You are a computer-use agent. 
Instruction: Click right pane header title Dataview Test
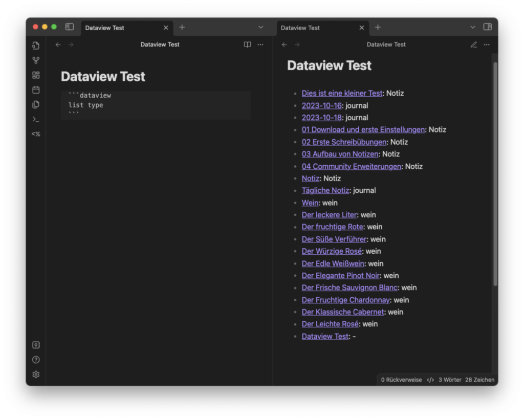click(x=386, y=45)
